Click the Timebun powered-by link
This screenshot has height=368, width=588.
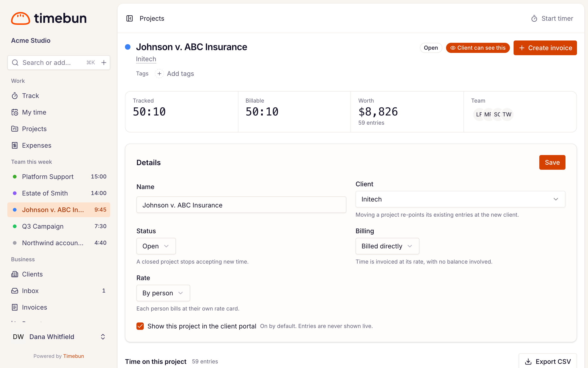pyautogui.click(x=74, y=356)
